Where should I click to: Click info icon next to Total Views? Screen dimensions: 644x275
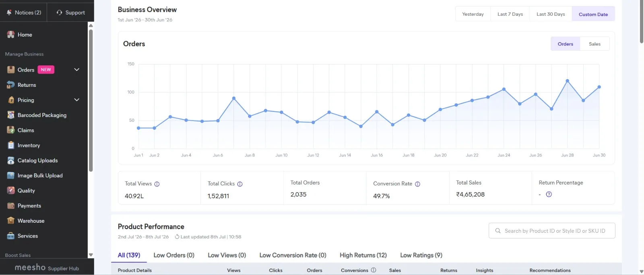(x=157, y=184)
